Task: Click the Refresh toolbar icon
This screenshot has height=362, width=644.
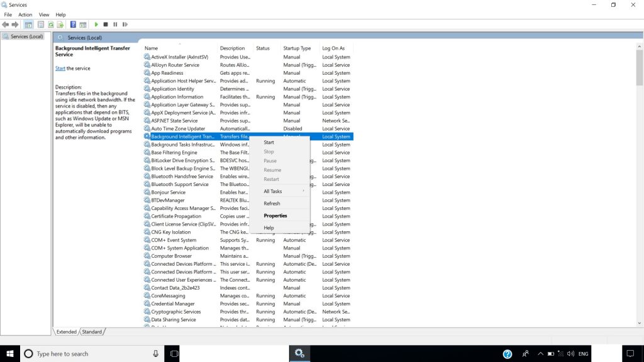Action: click(x=50, y=25)
